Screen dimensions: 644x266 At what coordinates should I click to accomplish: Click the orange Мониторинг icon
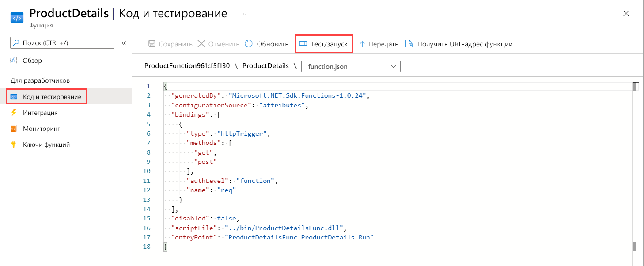coord(14,129)
